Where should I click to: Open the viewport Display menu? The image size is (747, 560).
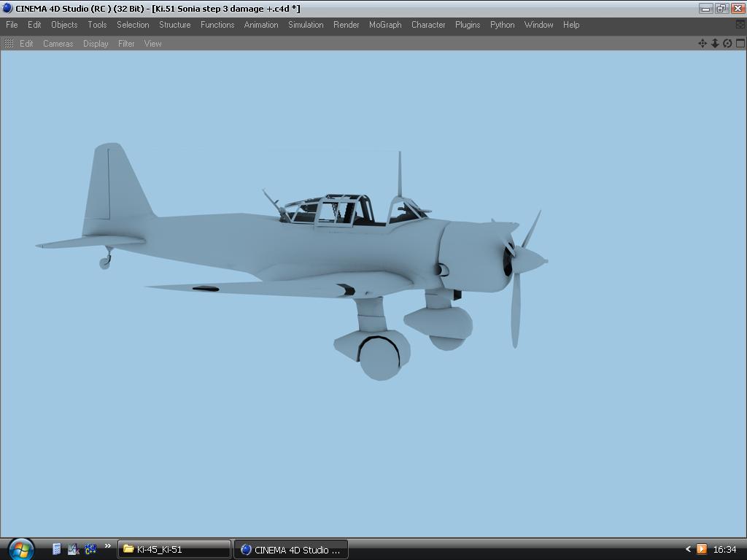click(96, 44)
